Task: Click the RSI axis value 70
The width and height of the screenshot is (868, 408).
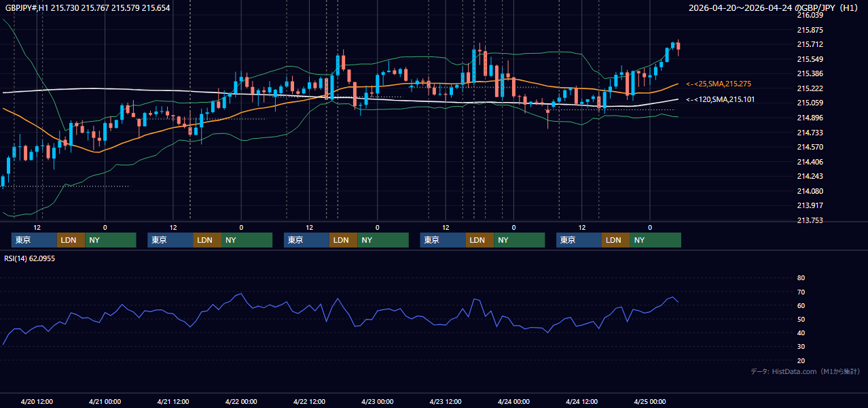Action: (x=801, y=292)
